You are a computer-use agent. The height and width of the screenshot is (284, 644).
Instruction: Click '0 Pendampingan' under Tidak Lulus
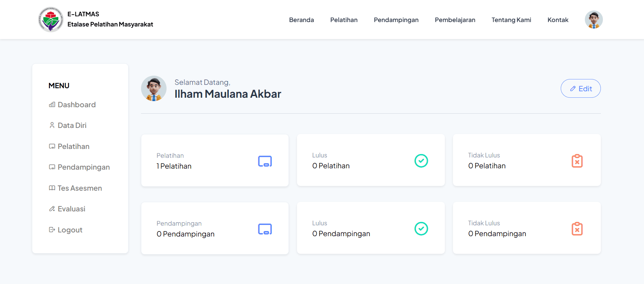pos(497,233)
